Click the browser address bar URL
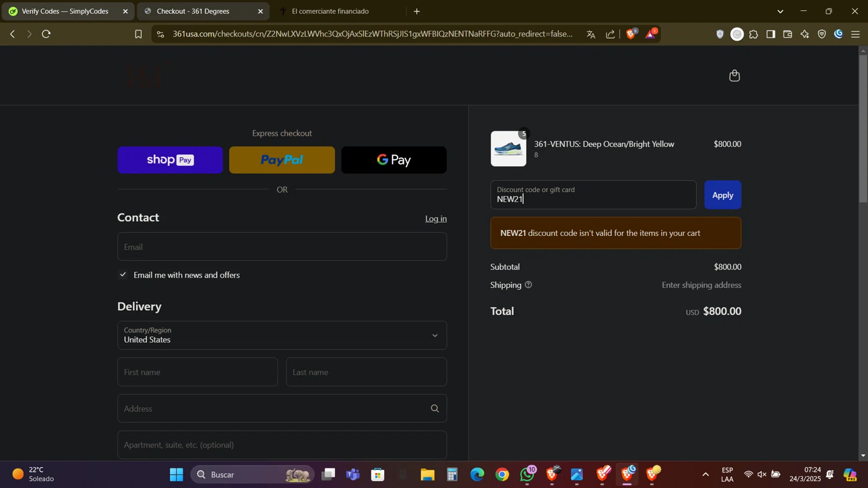The width and height of the screenshot is (868, 488). (x=373, y=34)
